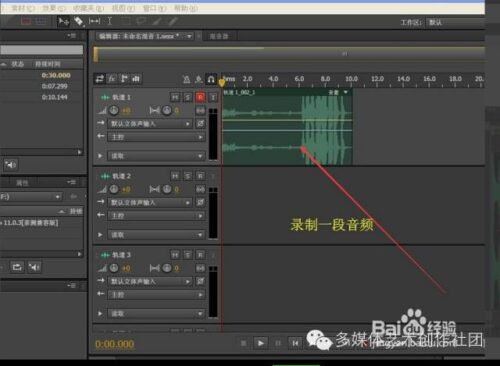Solo track 2 with the S button

188,176
